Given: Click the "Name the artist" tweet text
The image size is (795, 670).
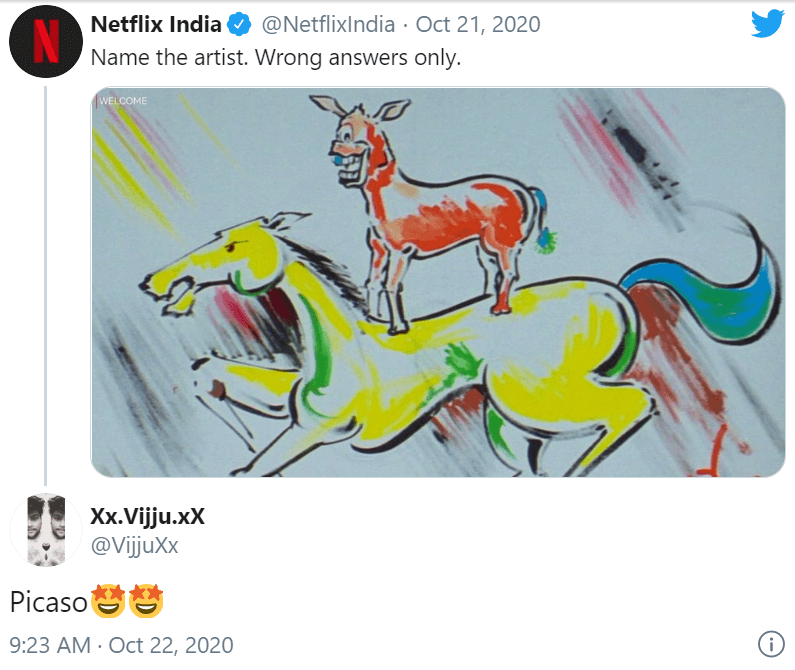Looking at the screenshot, I should (275, 57).
